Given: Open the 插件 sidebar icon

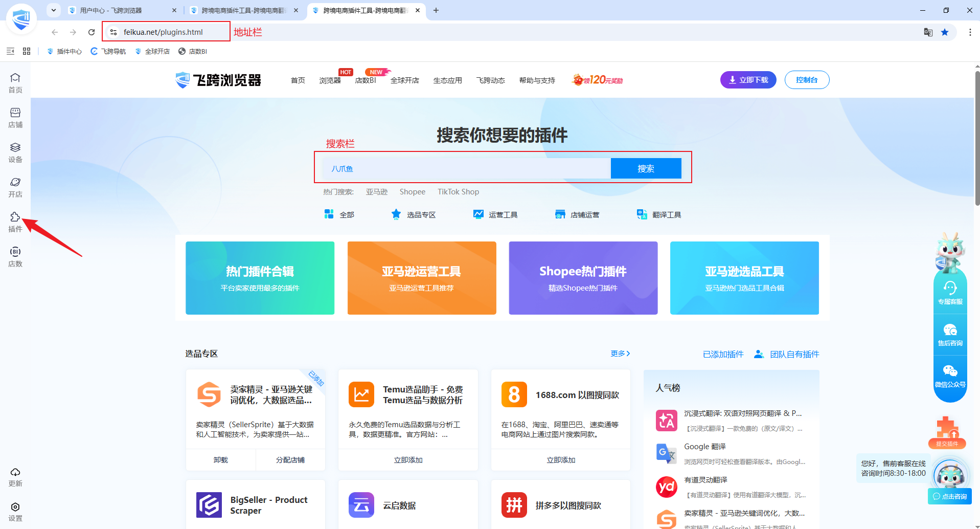Looking at the screenshot, I should point(15,222).
